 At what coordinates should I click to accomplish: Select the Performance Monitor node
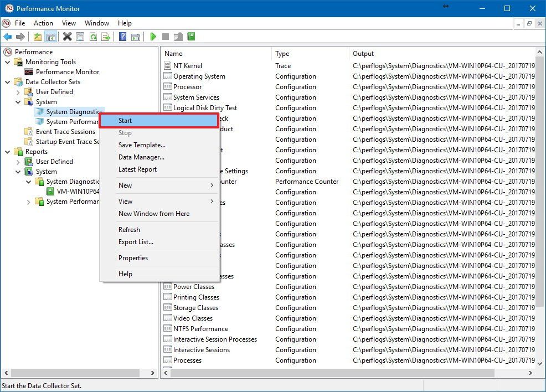[68, 71]
